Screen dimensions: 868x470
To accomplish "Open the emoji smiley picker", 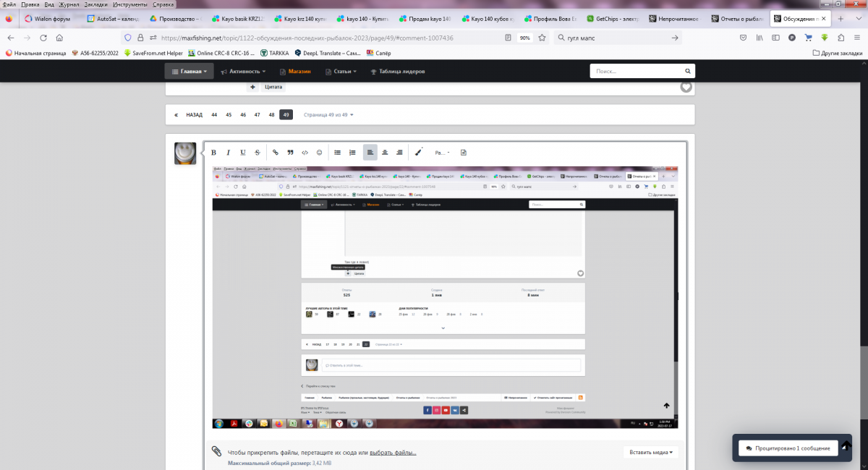I will pyautogui.click(x=320, y=153).
